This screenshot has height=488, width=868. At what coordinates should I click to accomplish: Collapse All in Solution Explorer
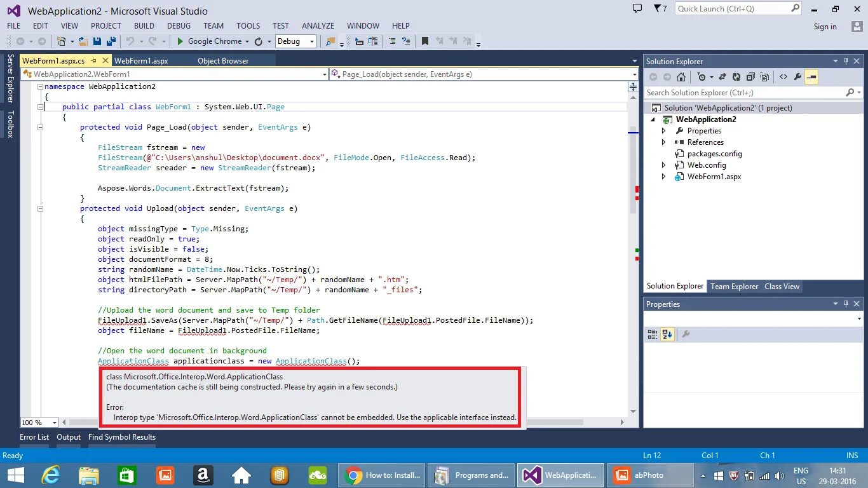(750, 77)
